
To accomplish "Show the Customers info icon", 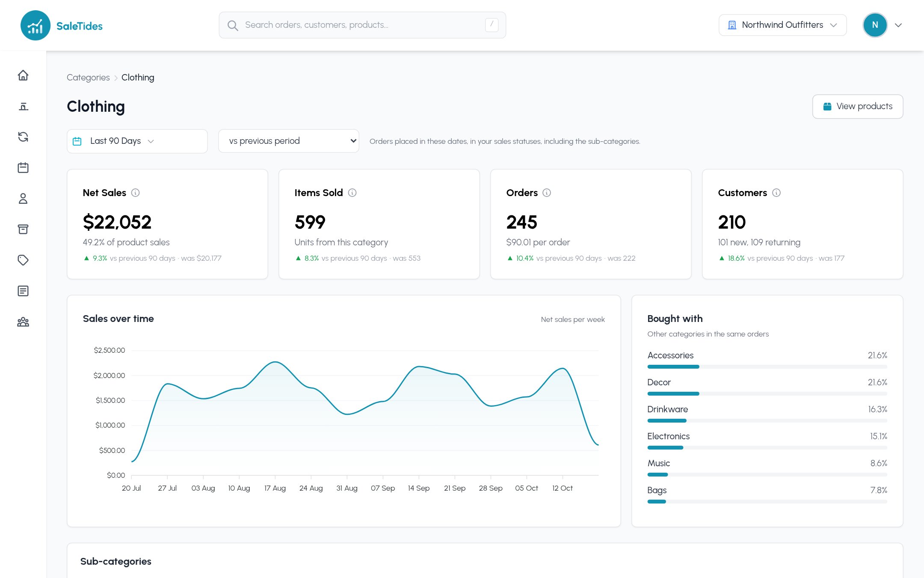I will tap(776, 193).
